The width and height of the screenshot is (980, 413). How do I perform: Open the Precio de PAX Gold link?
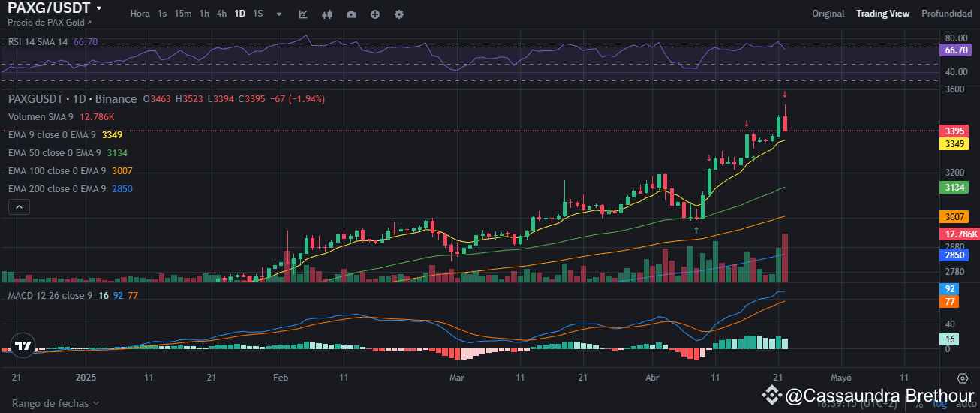(50, 23)
